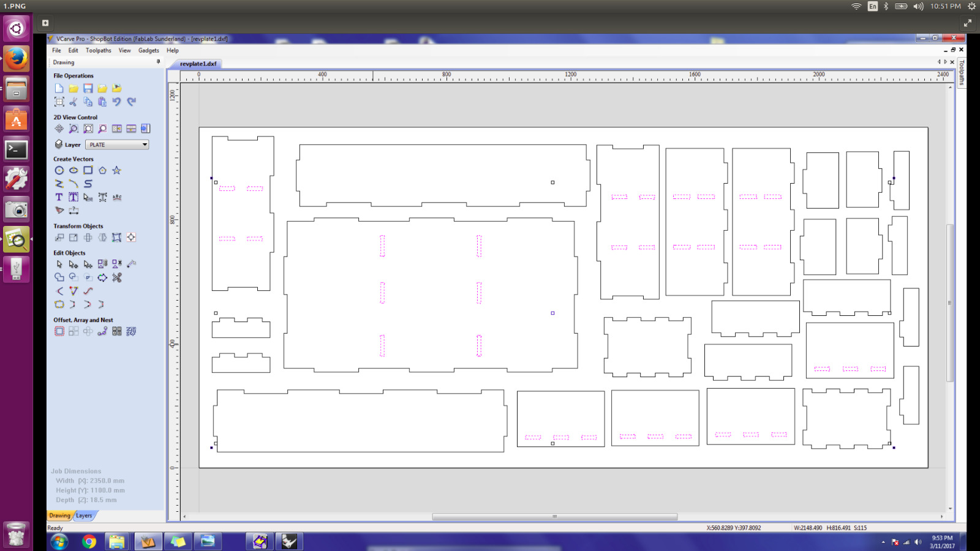
Task: Select the Draw Rectangle tool
Action: pyautogui.click(x=88, y=170)
